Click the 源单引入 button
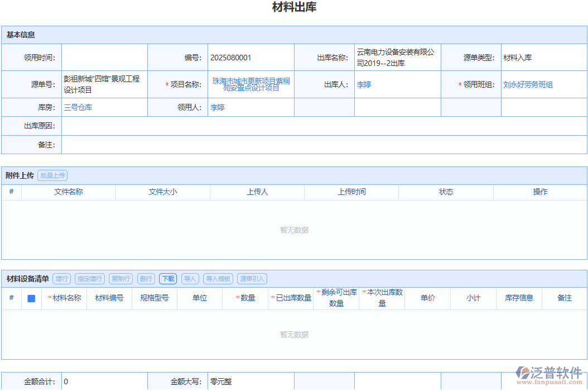Viewport: 588px width, 391px height. 252,279
